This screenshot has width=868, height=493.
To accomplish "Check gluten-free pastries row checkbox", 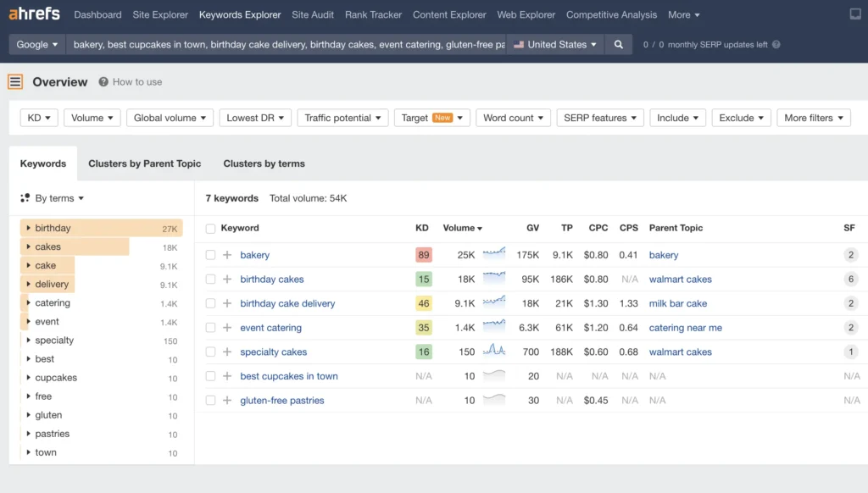I will click(210, 400).
